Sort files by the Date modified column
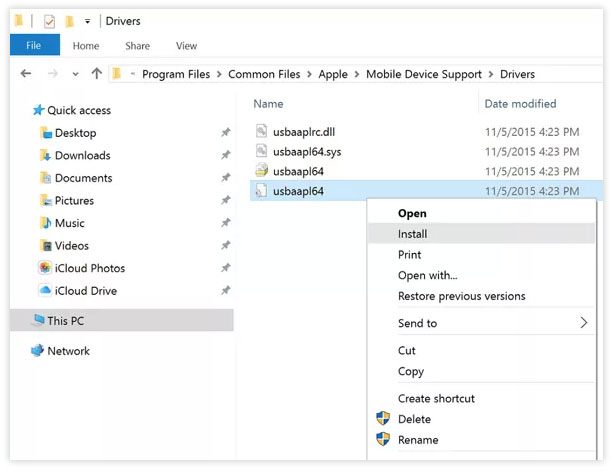 pyautogui.click(x=520, y=104)
